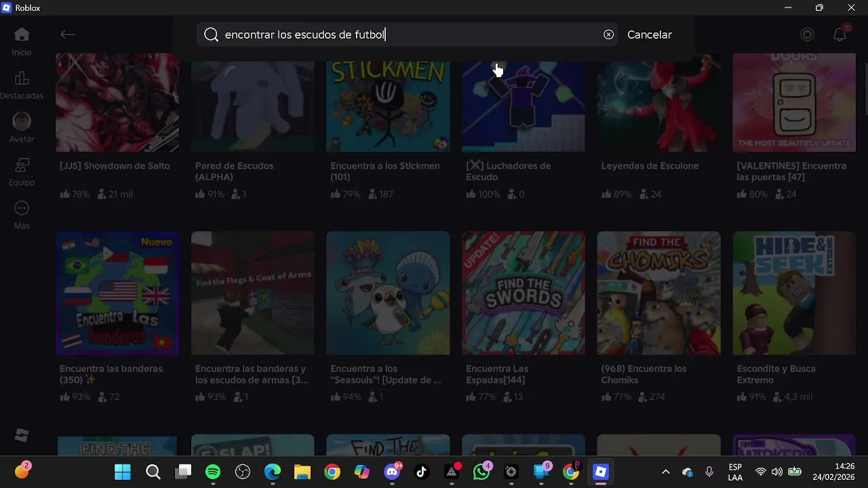Click the 274 players count under Chomiks

pos(652,397)
